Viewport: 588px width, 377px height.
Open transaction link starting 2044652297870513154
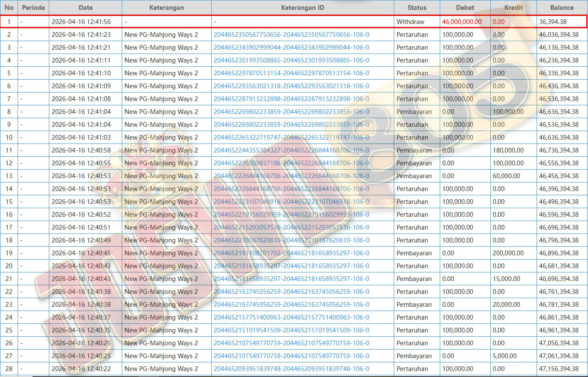coord(291,73)
